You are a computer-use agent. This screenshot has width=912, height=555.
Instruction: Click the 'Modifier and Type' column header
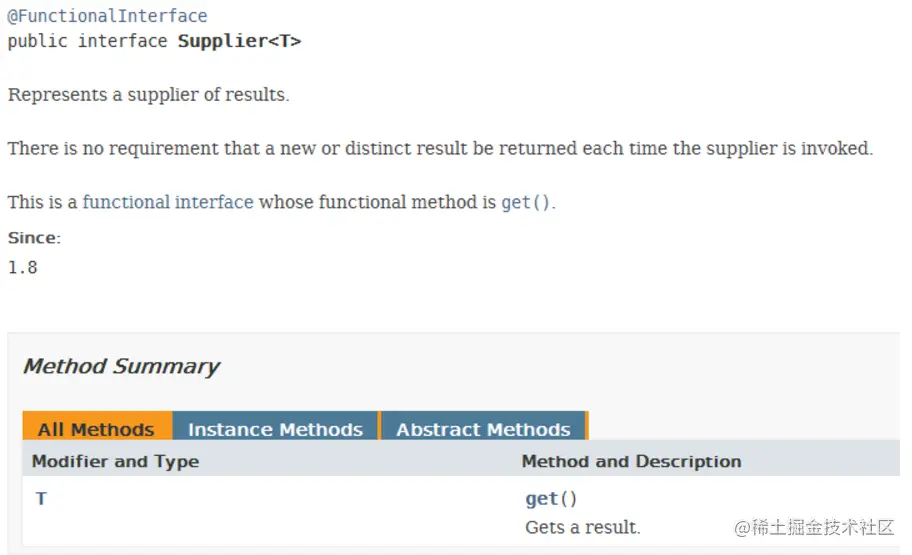click(115, 461)
